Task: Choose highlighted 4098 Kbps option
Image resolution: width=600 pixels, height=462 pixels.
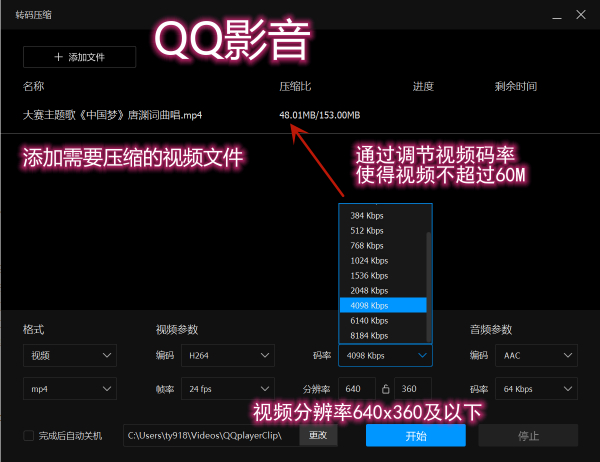Action: [383, 305]
